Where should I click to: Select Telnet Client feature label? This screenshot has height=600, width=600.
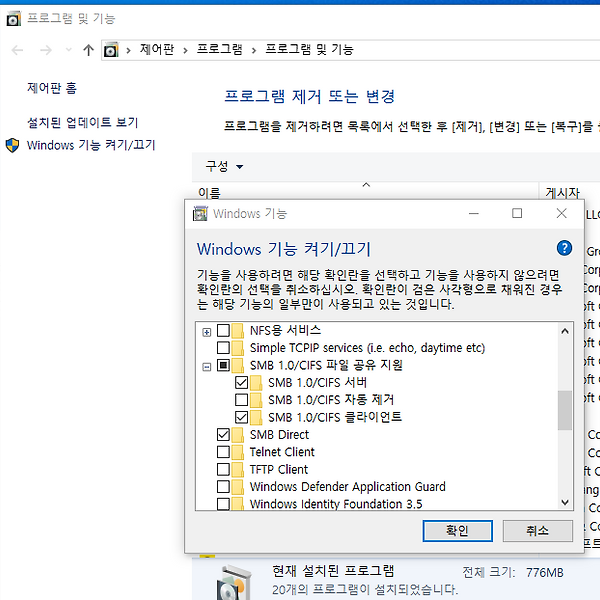pyautogui.click(x=282, y=452)
